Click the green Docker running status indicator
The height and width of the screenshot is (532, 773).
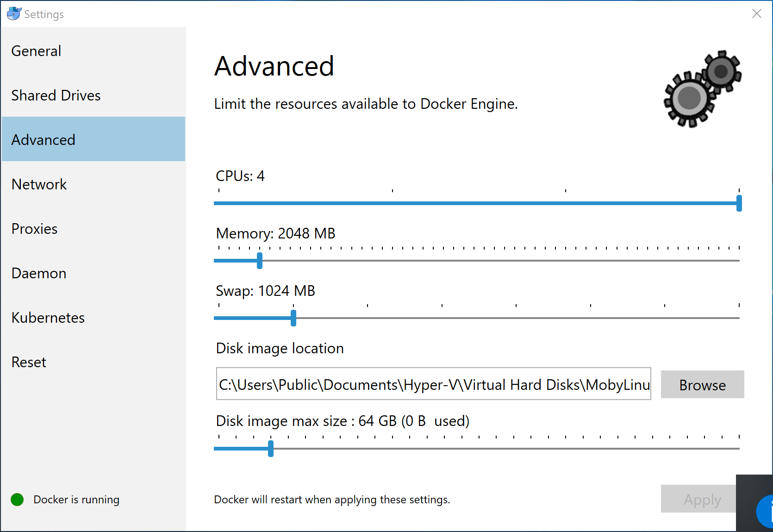(17, 500)
